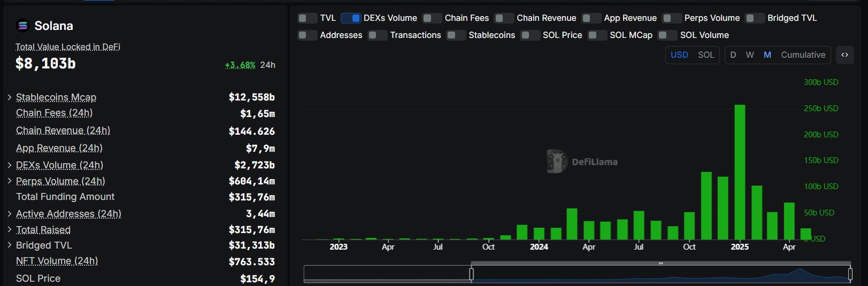Screen dimensions: 868x286
Task: Turn on the SOL MCap toggle
Action: 597,35
